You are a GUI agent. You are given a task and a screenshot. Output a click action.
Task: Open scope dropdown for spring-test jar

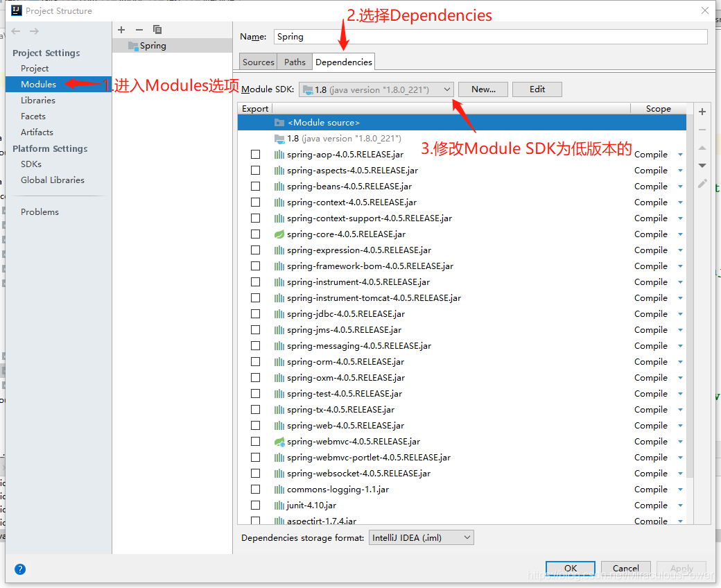pos(680,394)
